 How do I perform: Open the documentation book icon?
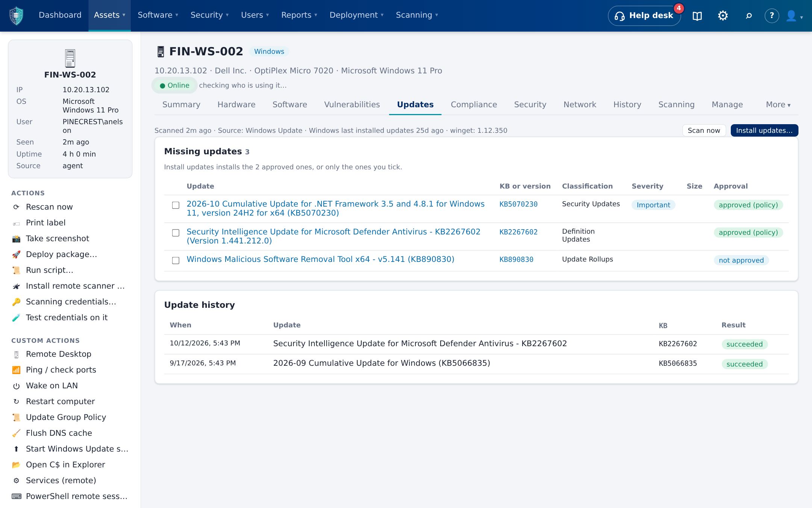697,16
